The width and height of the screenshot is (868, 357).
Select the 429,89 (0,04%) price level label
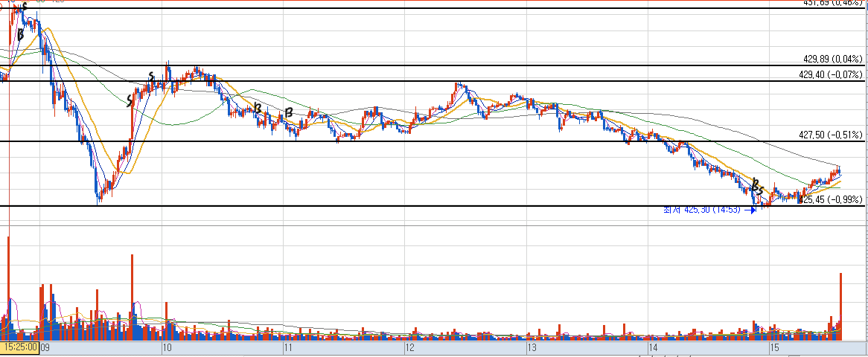[833, 59]
